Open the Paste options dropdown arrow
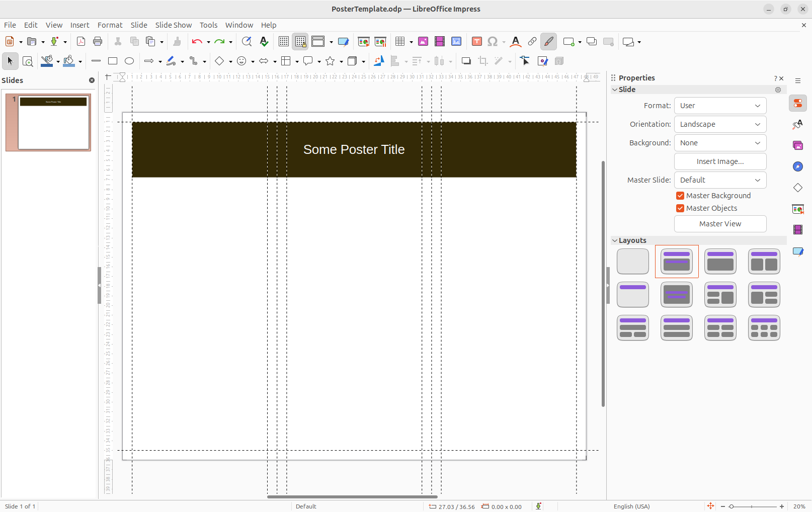812x512 pixels. pos(161,42)
